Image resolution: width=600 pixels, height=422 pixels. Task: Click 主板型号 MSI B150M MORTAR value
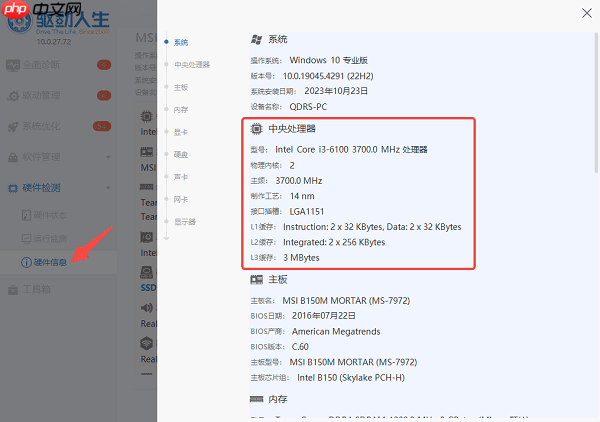[353, 362]
